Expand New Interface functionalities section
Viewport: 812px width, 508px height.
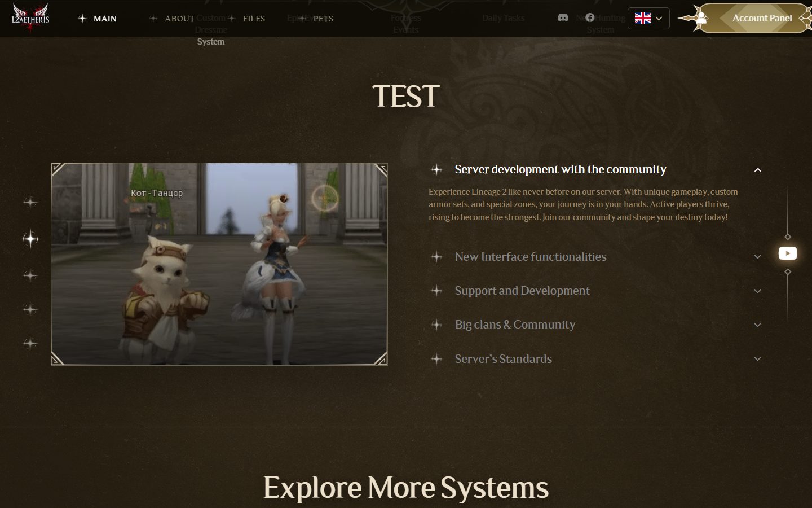(x=595, y=257)
